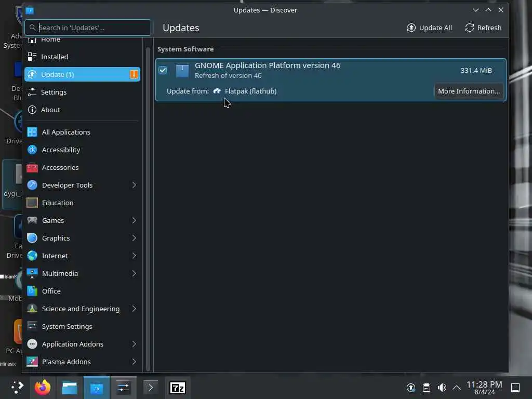The image size is (532, 399).
Task: Click the Office document icon
Action: [32, 291]
